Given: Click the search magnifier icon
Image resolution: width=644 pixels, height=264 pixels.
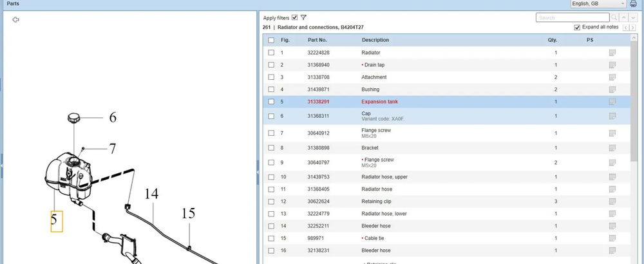Looking at the screenshot, I should pyautogui.click(x=615, y=17).
